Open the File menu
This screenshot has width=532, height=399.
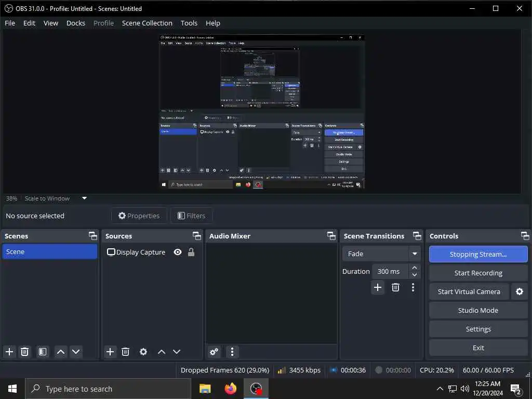[10, 23]
